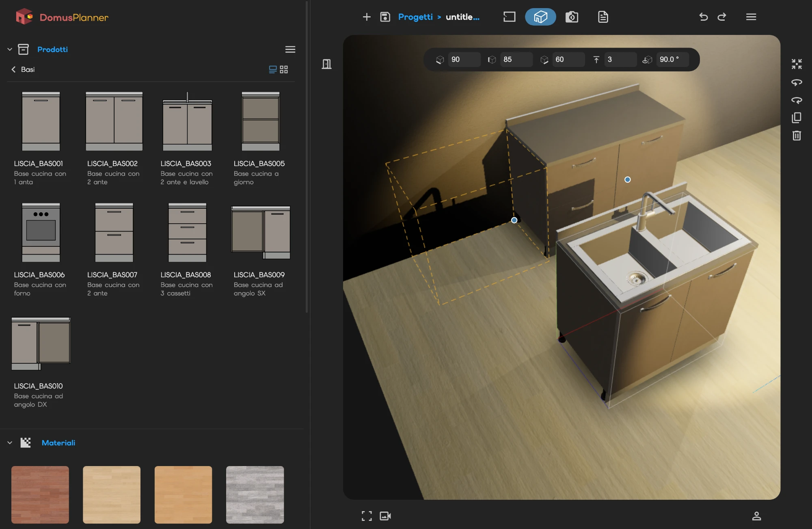Collapse the Prodotti section
Viewport: 812px width, 529px height.
tap(10, 50)
